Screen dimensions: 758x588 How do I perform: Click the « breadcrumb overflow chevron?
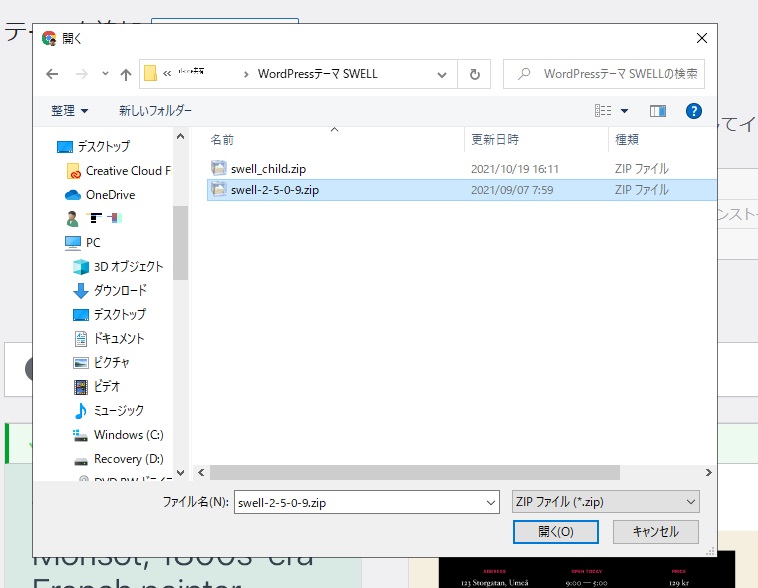point(167,74)
